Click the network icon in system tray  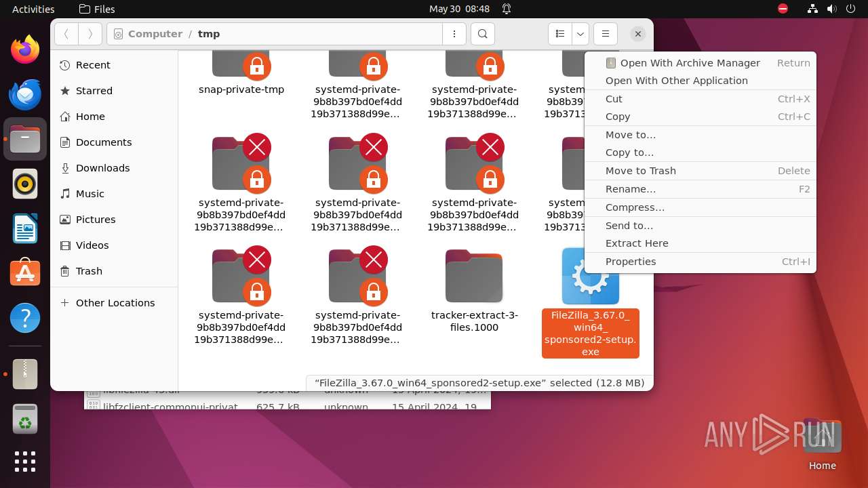813,9
